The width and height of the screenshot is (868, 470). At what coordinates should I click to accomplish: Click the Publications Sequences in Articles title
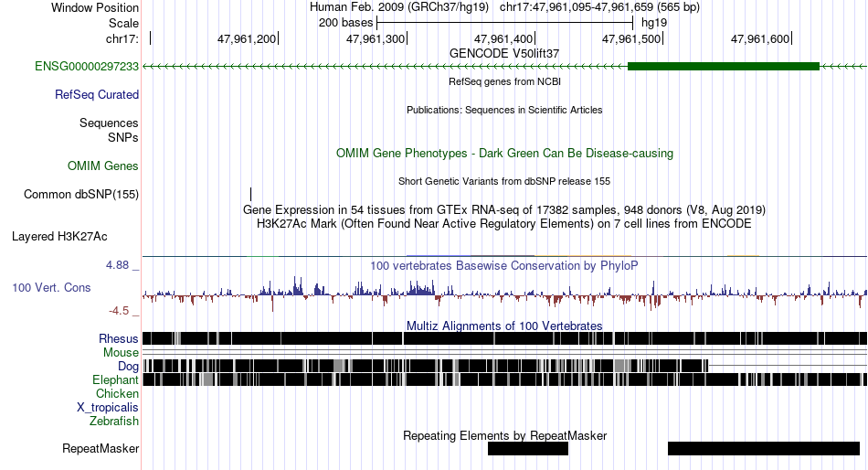(x=504, y=111)
